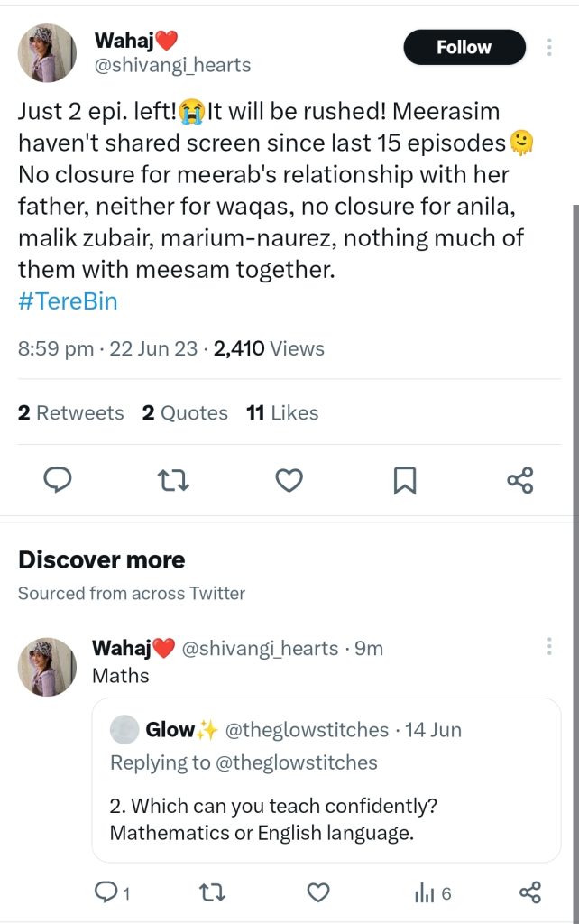
Task: Share the main tweet about TereBin
Action: [x=520, y=481]
